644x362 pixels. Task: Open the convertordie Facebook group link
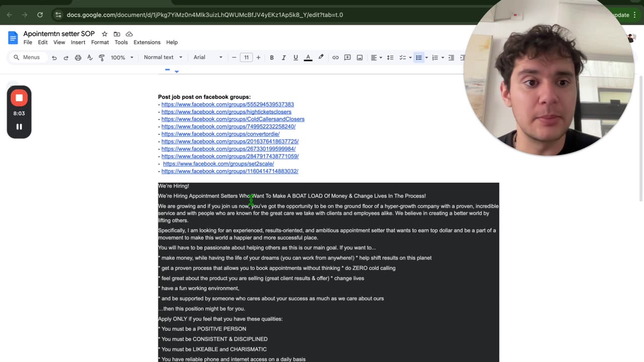point(220,134)
